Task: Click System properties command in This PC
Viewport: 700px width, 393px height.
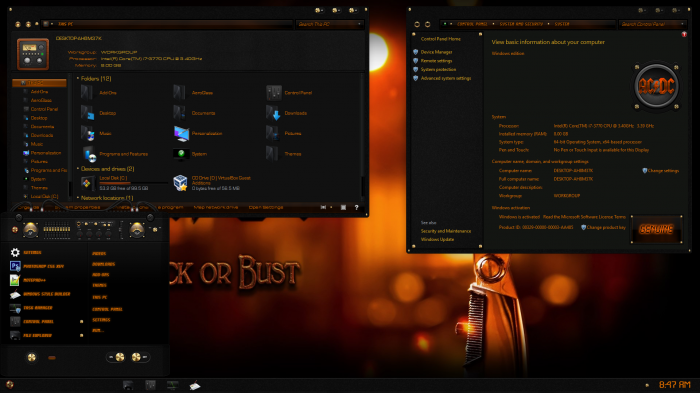Action: click(77, 207)
